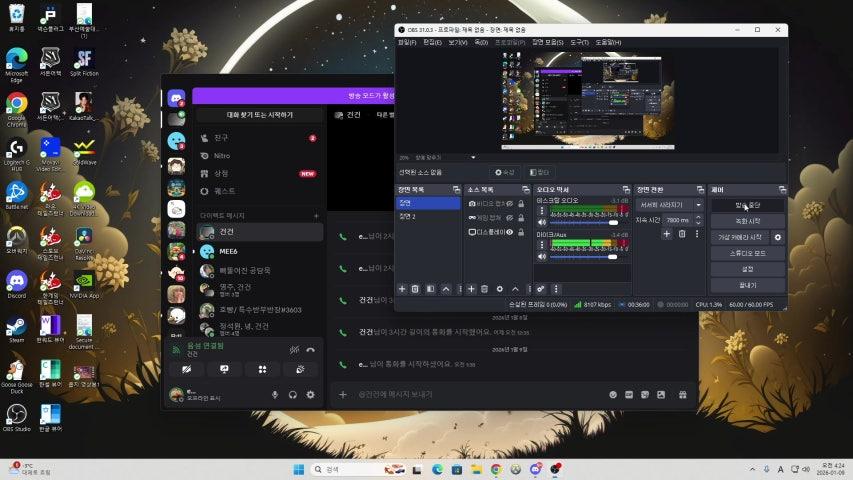Open properties gear in the sources panel toolbar

pyautogui.click(x=499, y=289)
